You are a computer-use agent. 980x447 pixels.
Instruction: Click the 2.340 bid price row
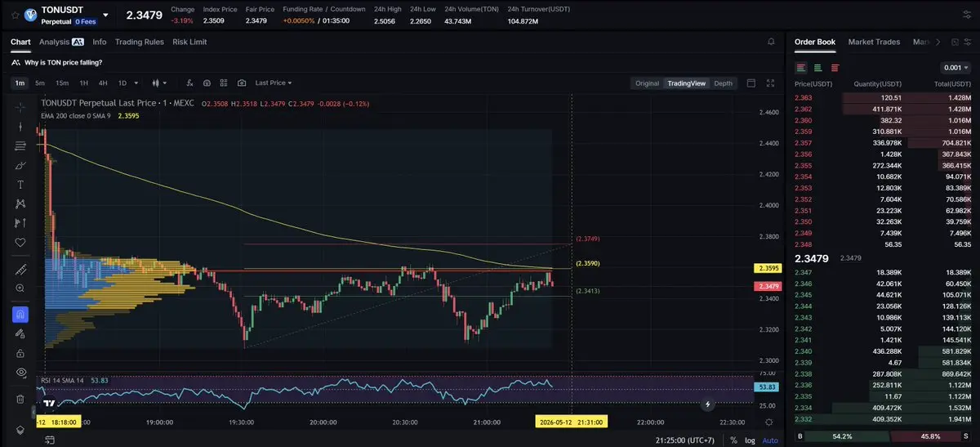(883, 351)
